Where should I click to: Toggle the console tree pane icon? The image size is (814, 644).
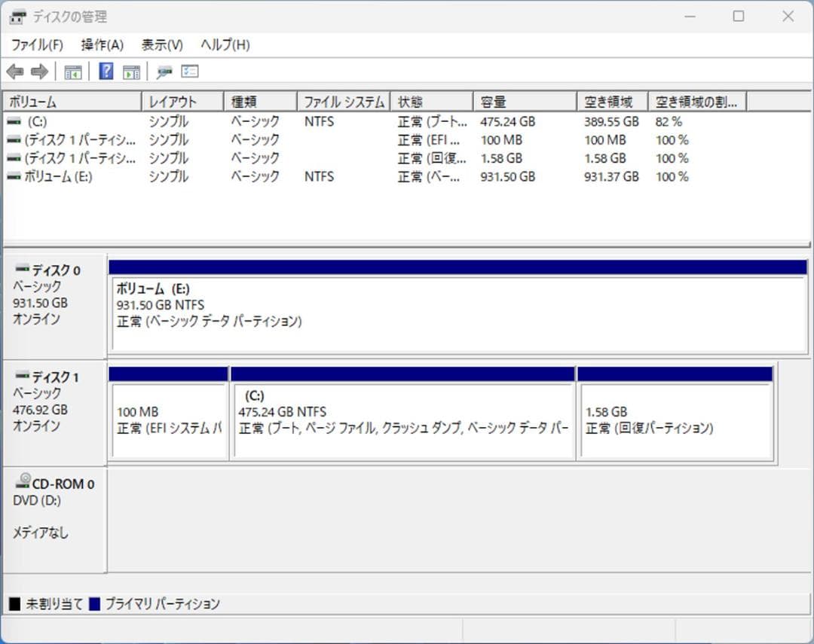[x=72, y=71]
